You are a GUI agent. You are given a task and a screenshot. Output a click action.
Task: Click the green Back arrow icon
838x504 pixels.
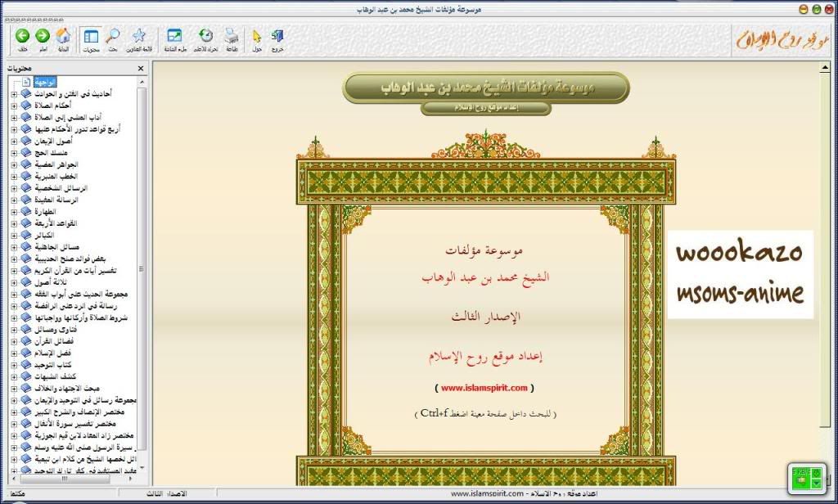23,36
